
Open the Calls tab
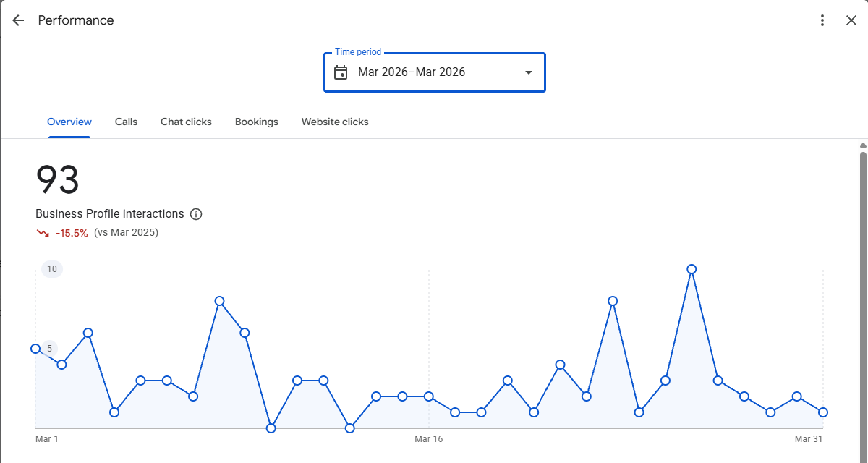click(x=126, y=122)
